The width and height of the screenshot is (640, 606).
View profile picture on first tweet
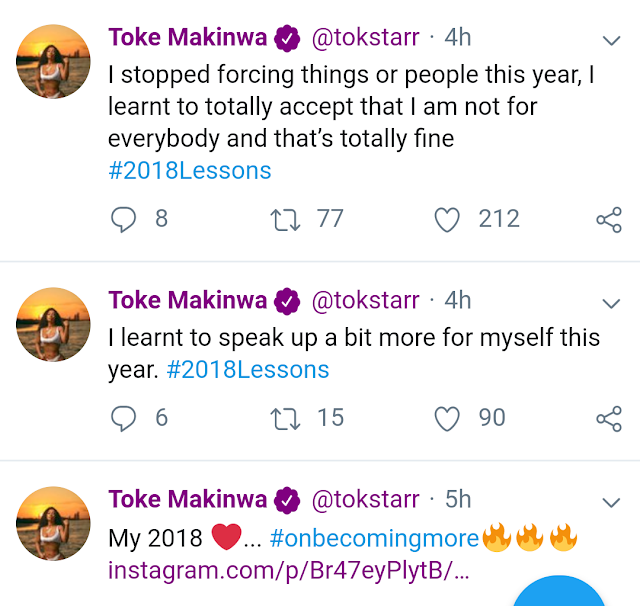pyautogui.click(x=54, y=61)
